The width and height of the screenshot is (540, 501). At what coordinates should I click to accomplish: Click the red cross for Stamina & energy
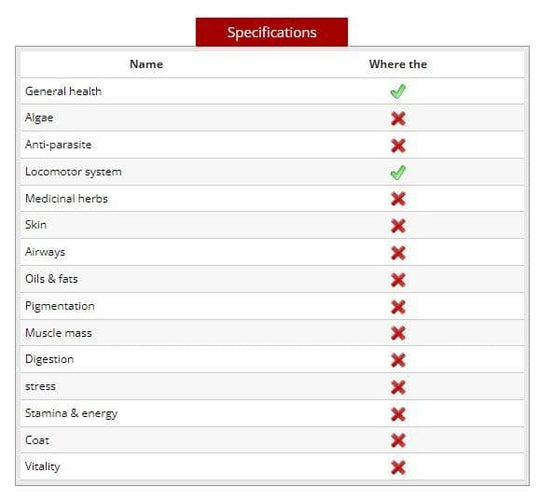coord(398,414)
